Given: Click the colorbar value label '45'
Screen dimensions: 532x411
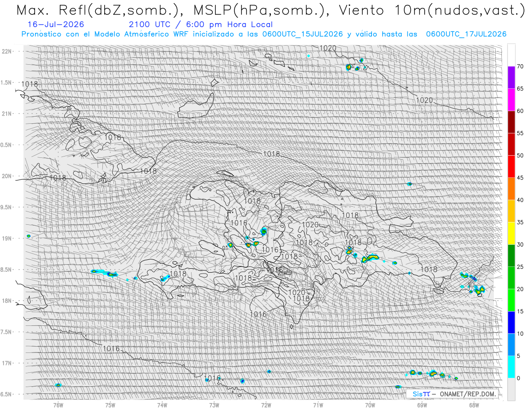Looking at the screenshot, I should [x=520, y=178].
